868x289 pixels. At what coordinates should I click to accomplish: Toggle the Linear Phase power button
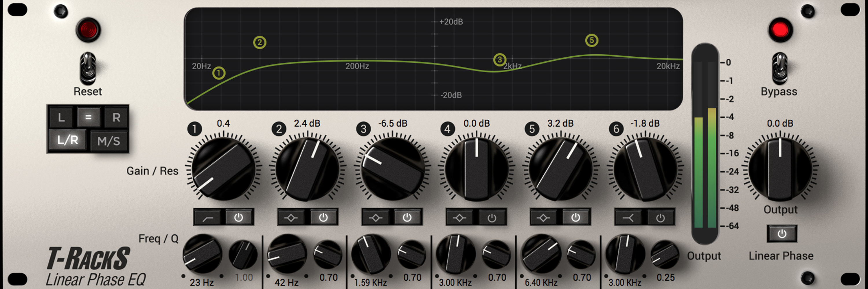(782, 234)
